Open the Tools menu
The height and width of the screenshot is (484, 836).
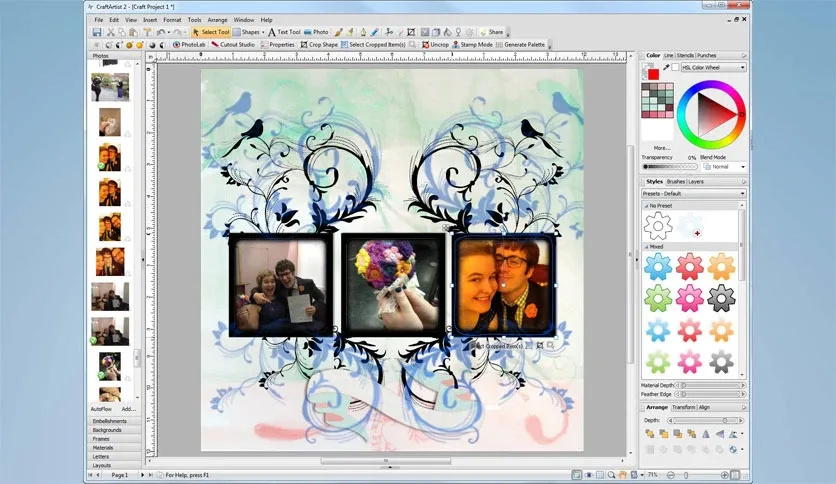pos(195,20)
